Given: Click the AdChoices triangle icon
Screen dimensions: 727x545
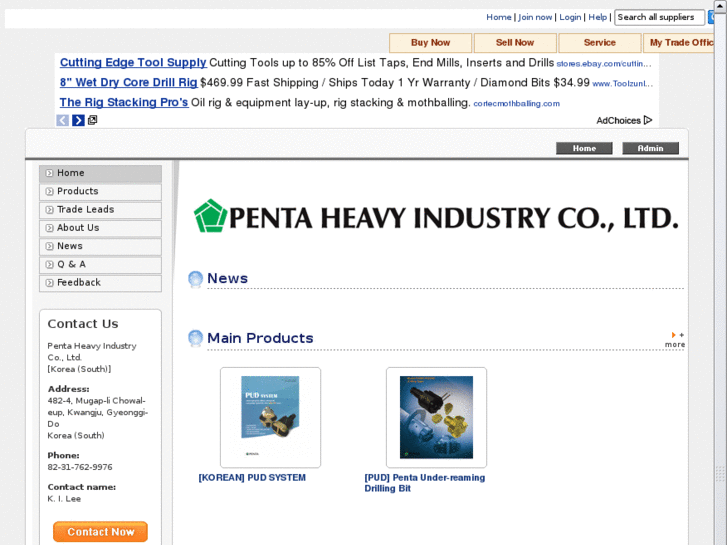Looking at the screenshot, I should pyautogui.click(x=648, y=120).
